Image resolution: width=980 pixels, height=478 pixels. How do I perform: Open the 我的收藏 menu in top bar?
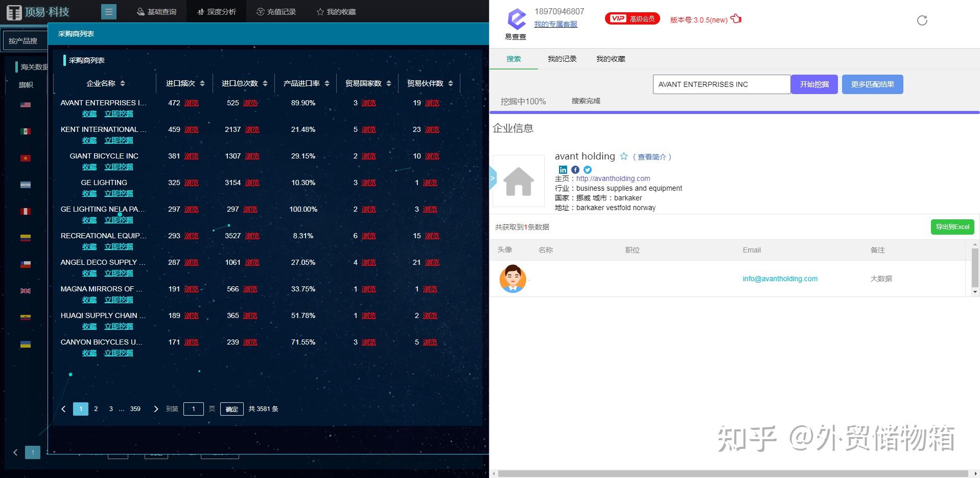(336, 12)
